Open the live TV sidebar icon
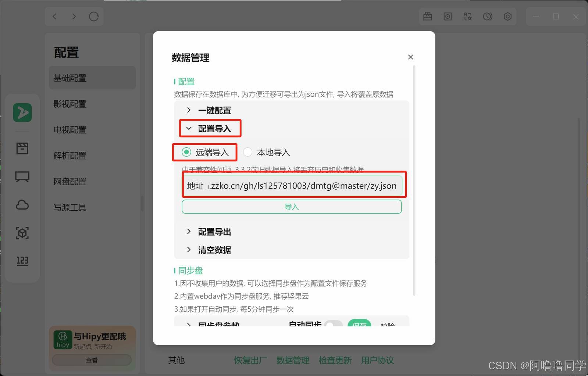Image resolution: width=588 pixels, height=376 pixels. 22,177
